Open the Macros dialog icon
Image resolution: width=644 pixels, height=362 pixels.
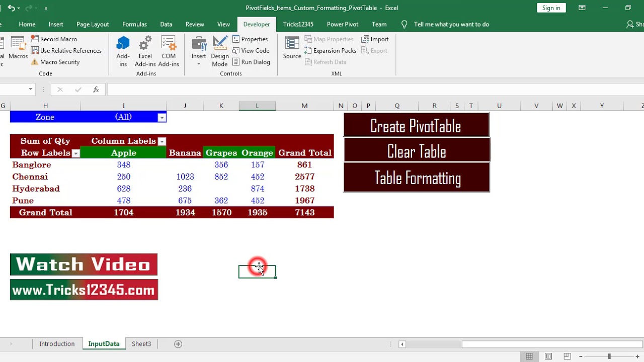18,48
